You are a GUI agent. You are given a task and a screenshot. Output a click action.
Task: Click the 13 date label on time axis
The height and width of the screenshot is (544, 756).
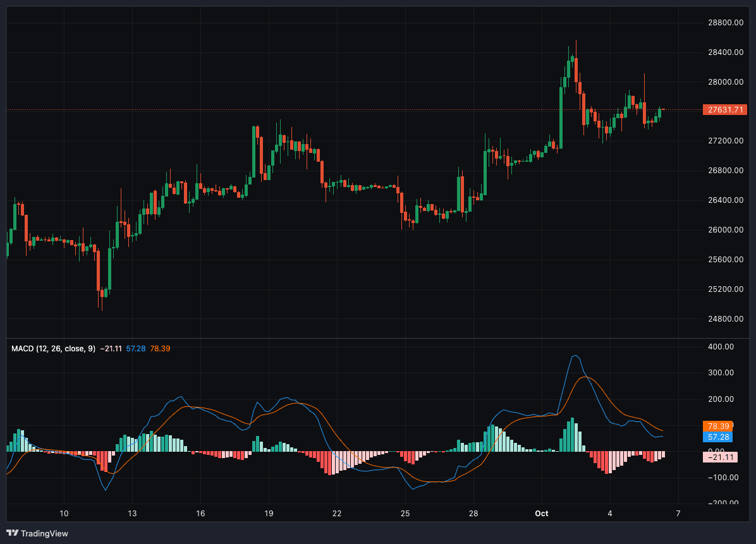pos(131,513)
